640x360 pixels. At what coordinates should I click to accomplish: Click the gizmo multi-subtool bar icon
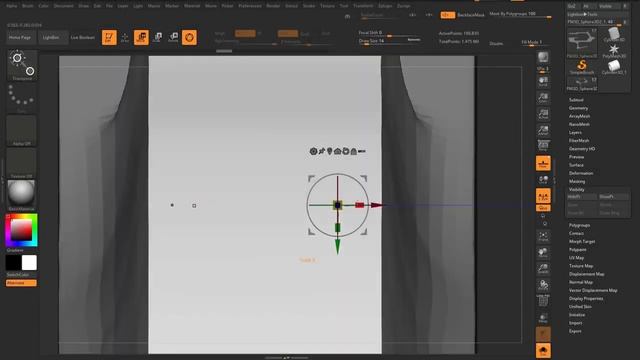click(362, 151)
